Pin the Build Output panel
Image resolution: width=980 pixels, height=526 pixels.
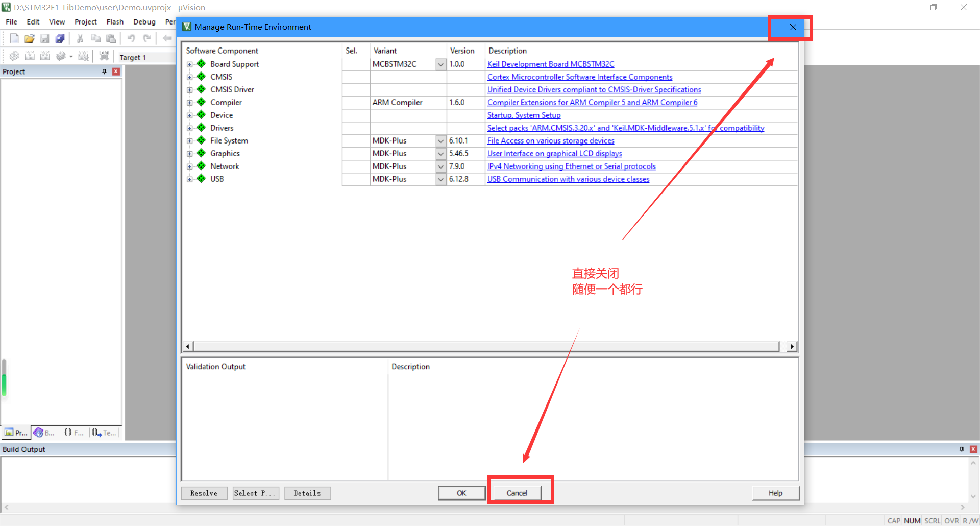pos(962,449)
